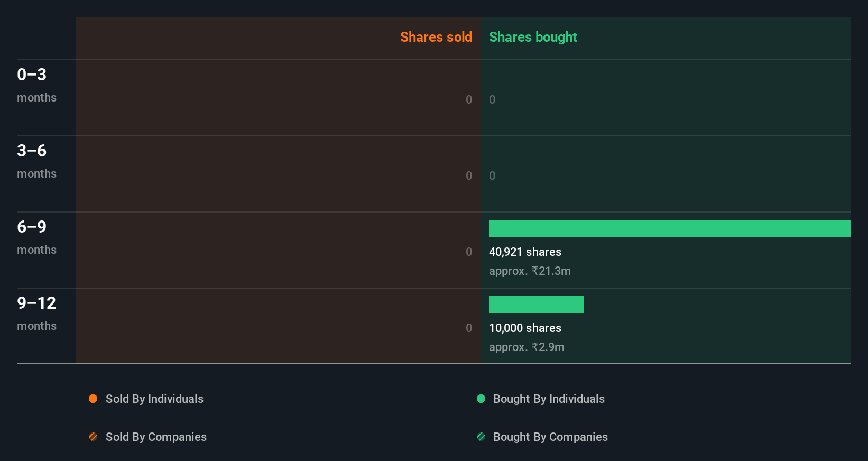Click the orange Sold By Individuals legend dot
The width and height of the screenshot is (868, 461).
[x=93, y=399]
